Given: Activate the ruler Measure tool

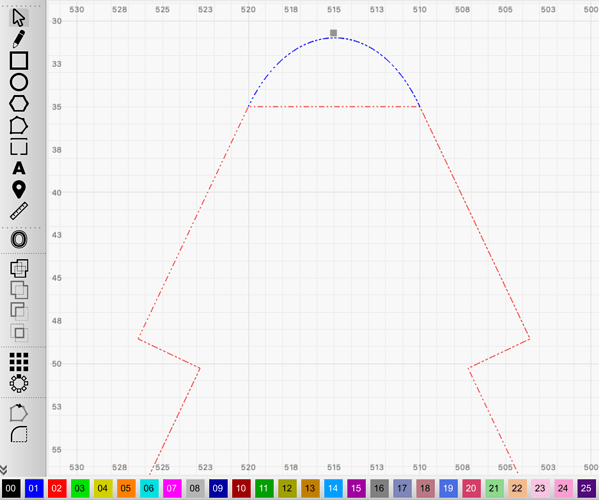Looking at the screenshot, I should point(19,211).
